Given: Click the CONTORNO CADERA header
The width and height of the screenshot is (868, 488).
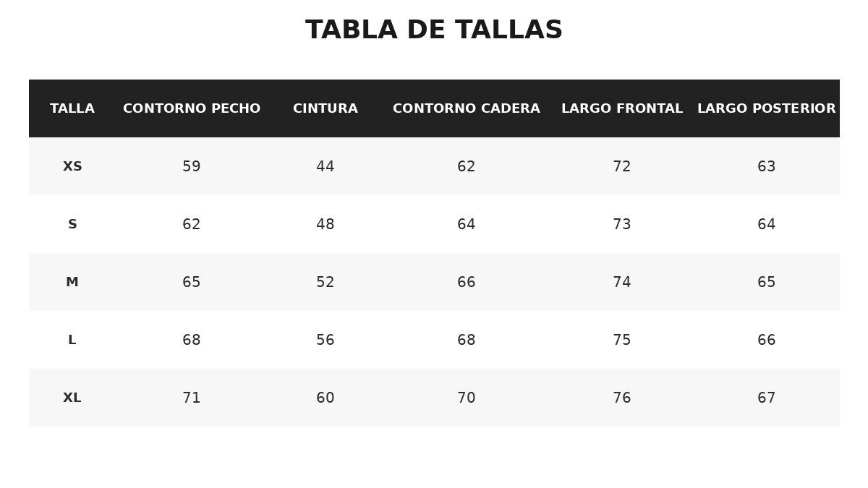Looking at the screenshot, I should [x=467, y=108].
